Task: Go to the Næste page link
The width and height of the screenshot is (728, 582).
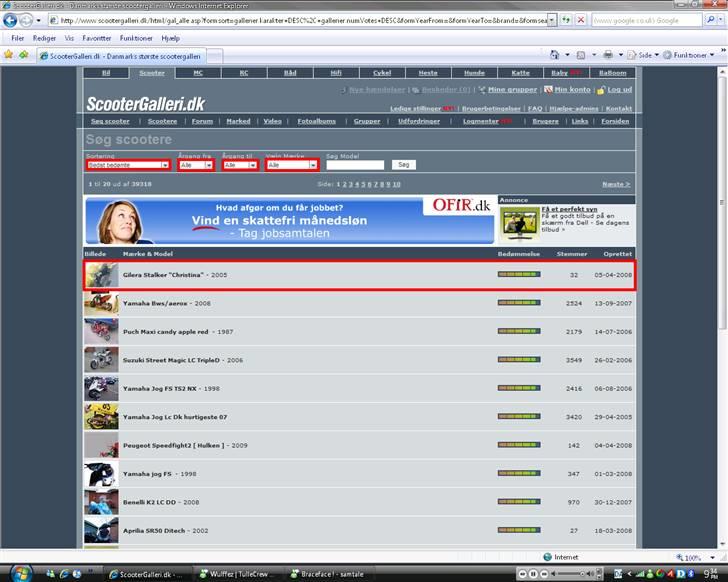Action: pyautogui.click(x=615, y=184)
